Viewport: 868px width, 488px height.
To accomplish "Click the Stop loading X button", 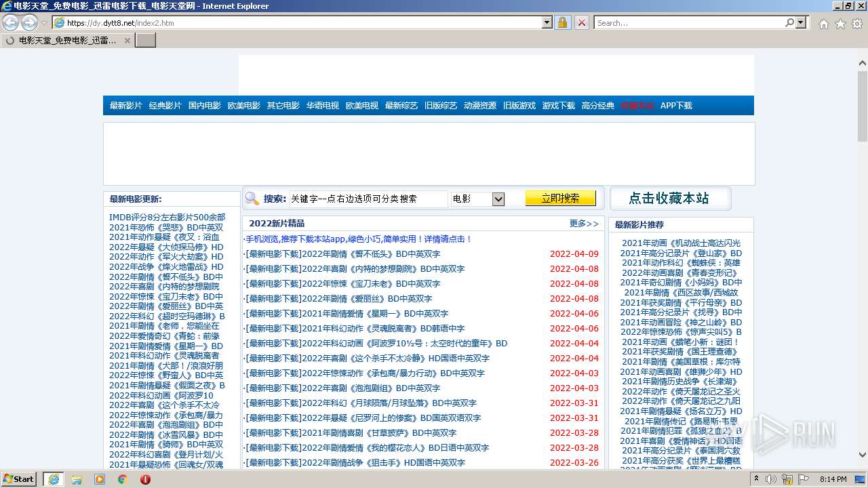I will (581, 22).
